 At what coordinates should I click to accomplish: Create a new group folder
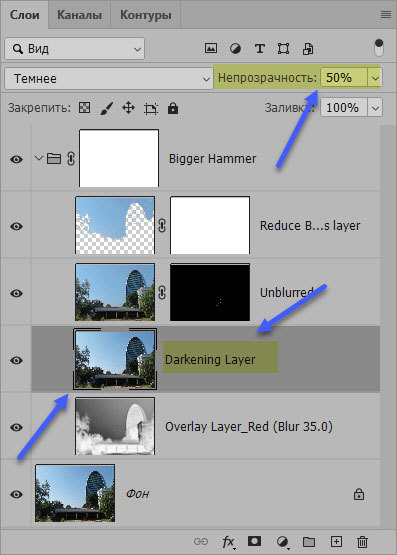tap(309, 542)
